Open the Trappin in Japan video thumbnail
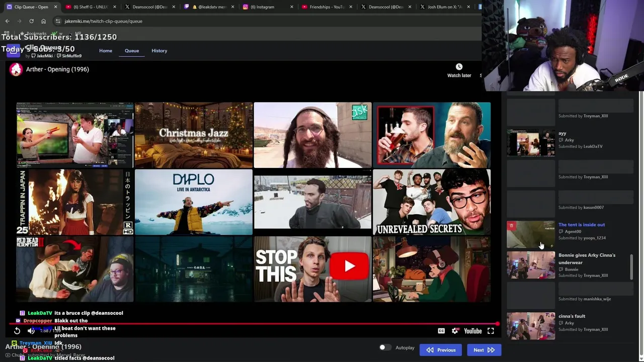Screen dimensions: 644x362 (x=75, y=202)
